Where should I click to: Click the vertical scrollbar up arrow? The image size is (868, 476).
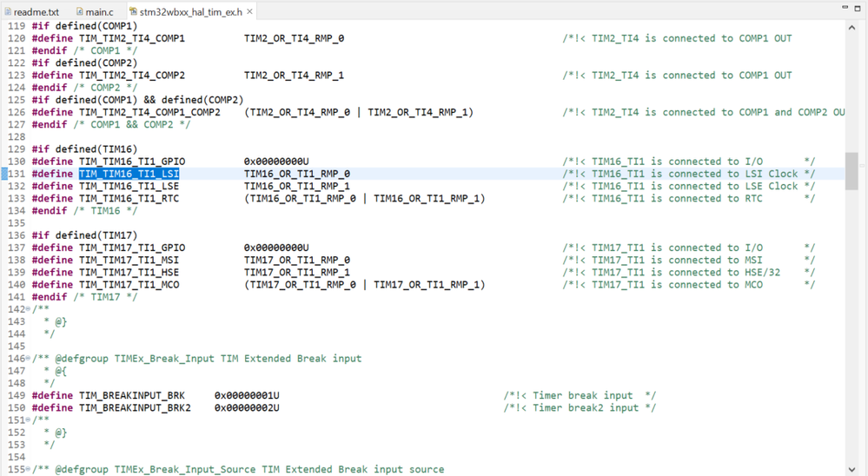(851, 27)
